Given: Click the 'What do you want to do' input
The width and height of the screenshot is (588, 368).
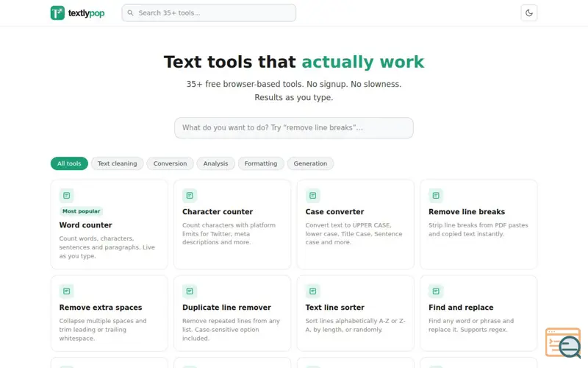Looking at the screenshot, I should point(293,127).
